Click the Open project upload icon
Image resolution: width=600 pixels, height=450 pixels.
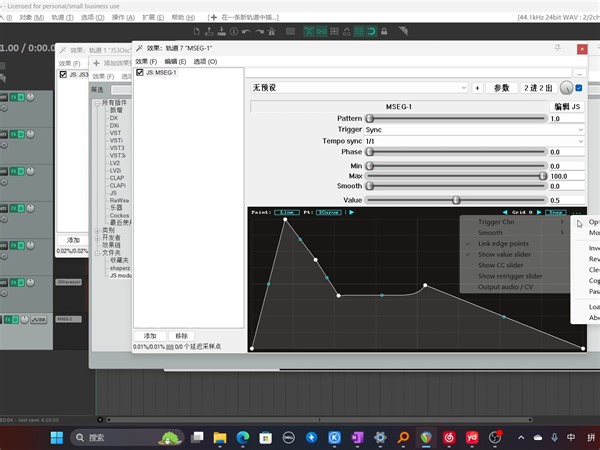pyautogui.click(x=209, y=31)
